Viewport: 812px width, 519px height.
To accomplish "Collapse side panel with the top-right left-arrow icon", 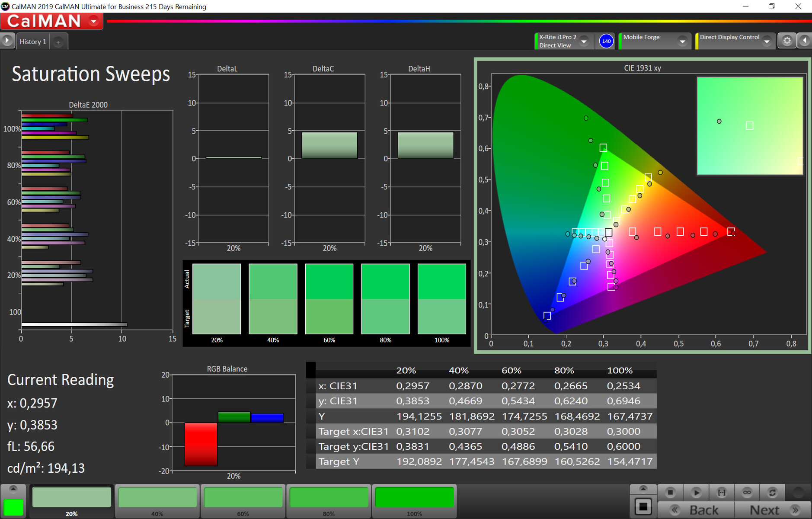I will (804, 41).
